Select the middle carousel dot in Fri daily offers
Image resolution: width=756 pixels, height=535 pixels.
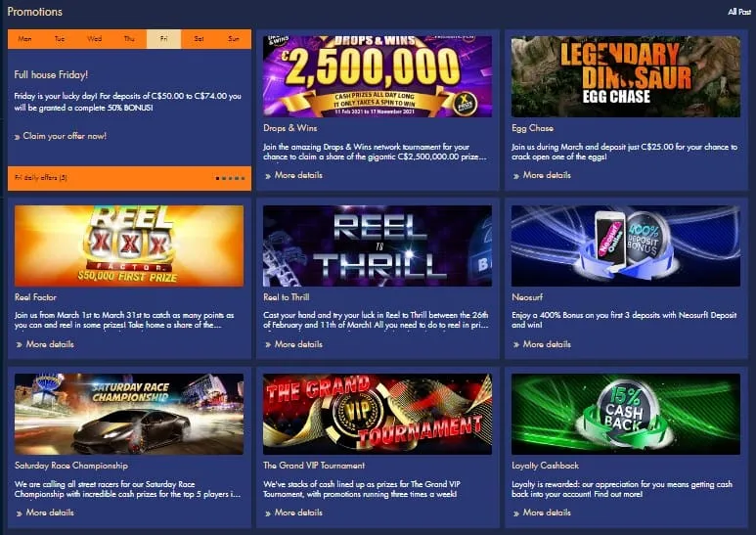point(230,178)
